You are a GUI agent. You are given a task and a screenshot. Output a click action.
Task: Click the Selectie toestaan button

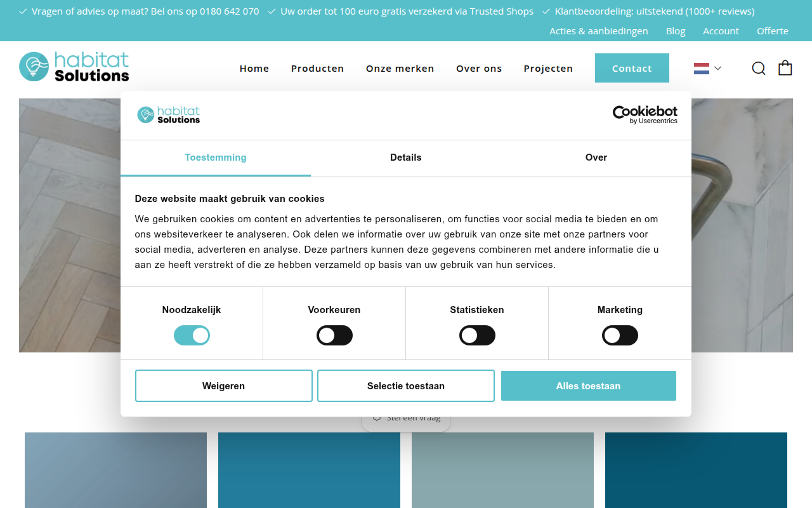click(x=406, y=386)
